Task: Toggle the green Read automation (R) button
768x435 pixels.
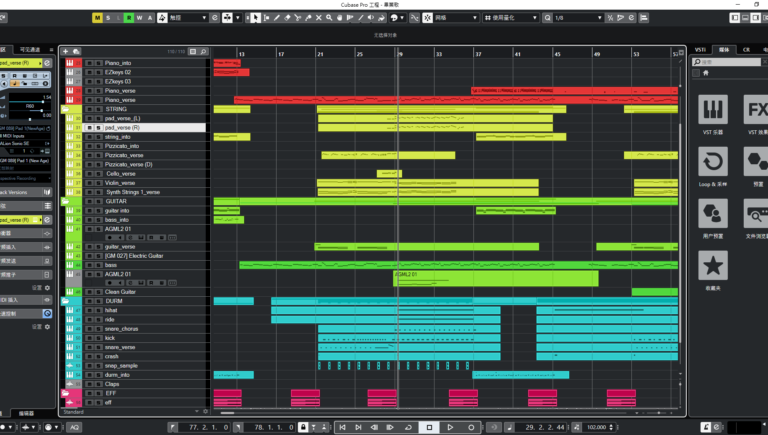Action: click(128, 17)
